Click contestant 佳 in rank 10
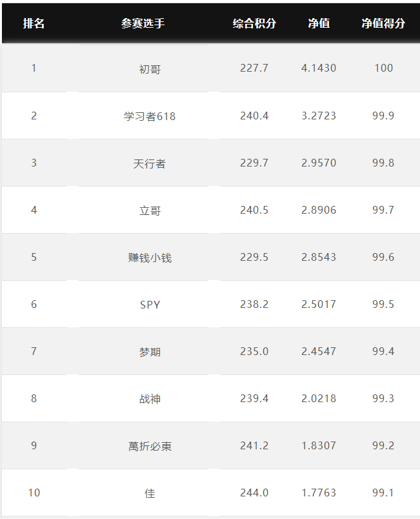The image size is (420, 519). click(150, 493)
